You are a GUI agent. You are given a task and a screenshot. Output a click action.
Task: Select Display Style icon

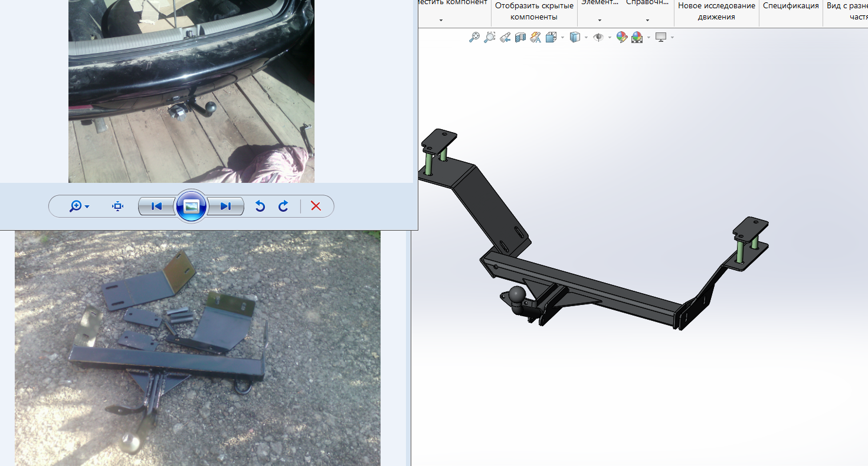click(x=575, y=38)
